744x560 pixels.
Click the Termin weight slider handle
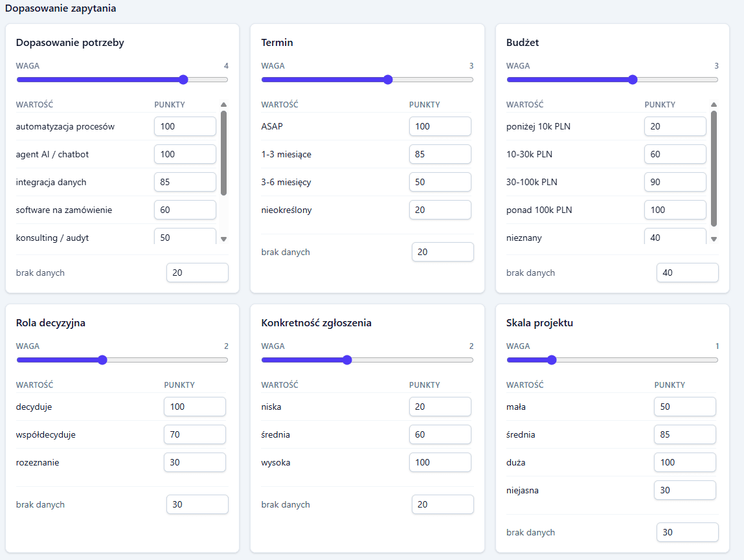(x=388, y=80)
